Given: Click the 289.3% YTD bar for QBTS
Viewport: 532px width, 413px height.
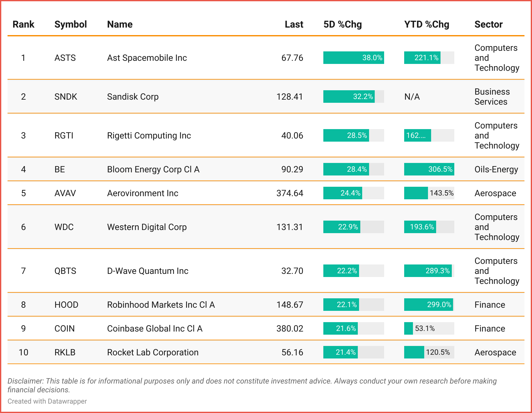Looking at the screenshot, I should point(428,271).
